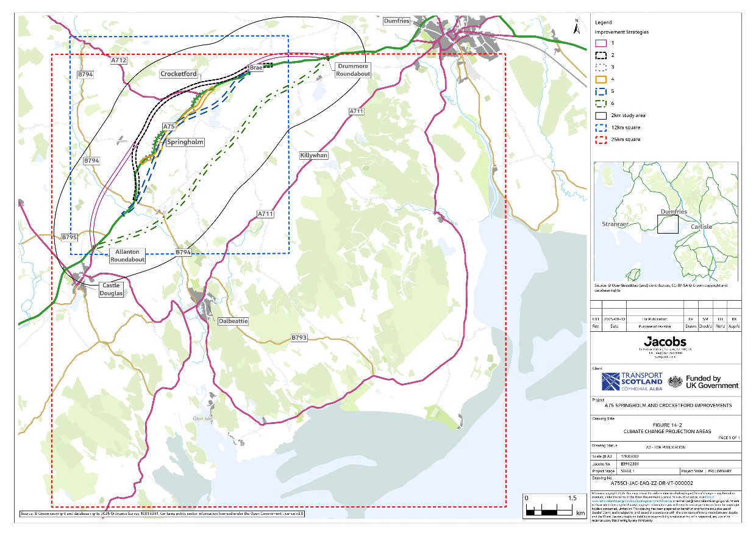Click the 2km study area legend symbol

(x=601, y=115)
